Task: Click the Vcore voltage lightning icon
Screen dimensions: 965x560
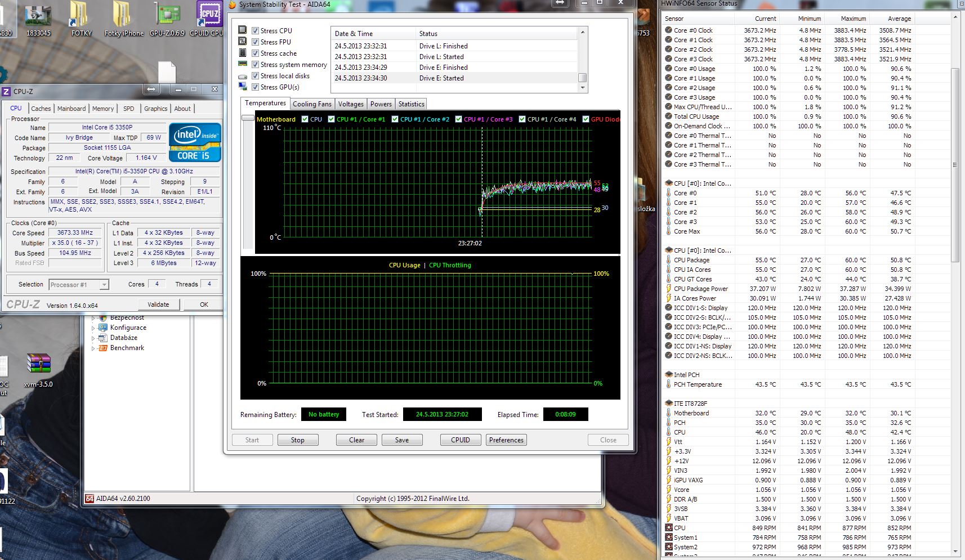Action: [669, 490]
